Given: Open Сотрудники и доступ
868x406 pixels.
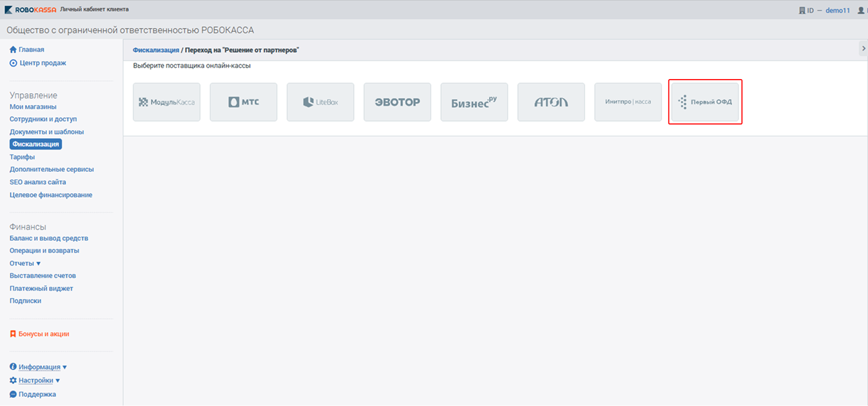Looking at the screenshot, I should (x=43, y=119).
